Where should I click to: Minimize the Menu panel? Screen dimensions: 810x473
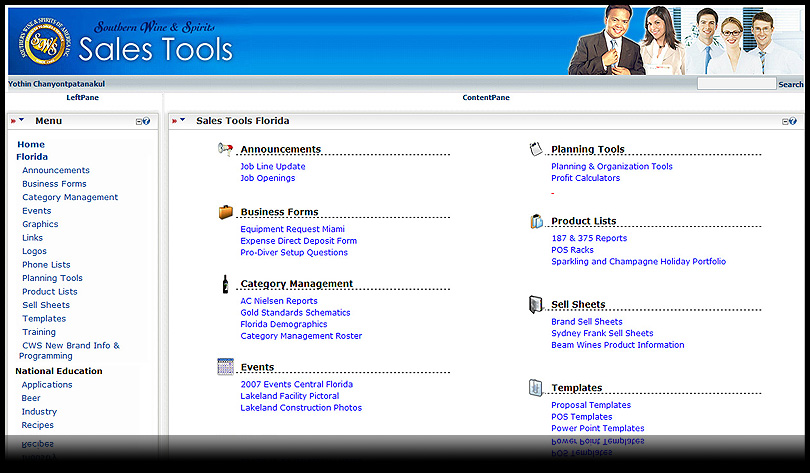coord(138,122)
